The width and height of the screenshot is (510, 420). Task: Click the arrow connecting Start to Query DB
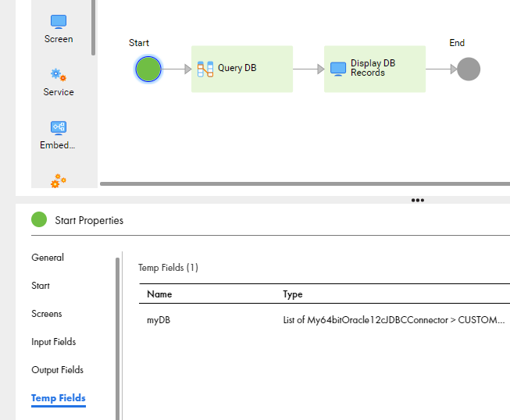click(x=177, y=69)
